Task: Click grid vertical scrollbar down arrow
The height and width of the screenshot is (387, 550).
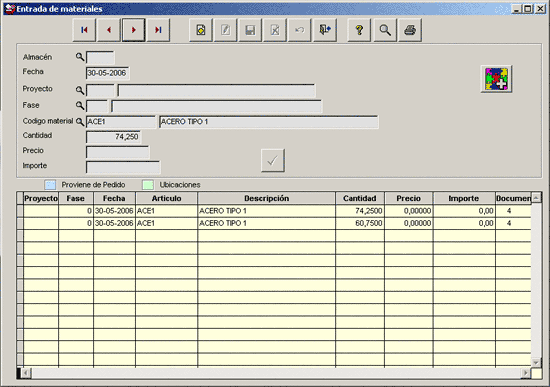Action: pos(536,362)
